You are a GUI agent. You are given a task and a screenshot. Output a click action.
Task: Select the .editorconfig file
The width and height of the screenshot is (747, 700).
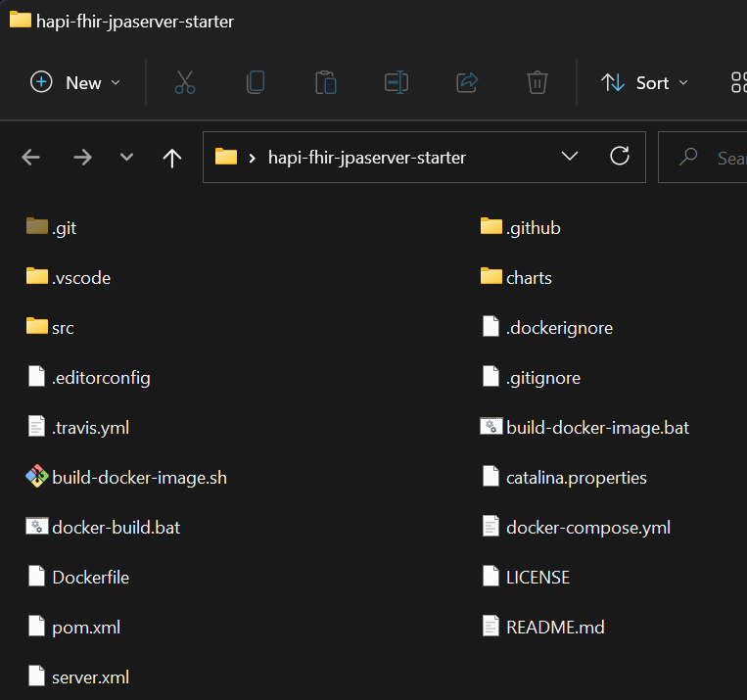(x=89, y=378)
